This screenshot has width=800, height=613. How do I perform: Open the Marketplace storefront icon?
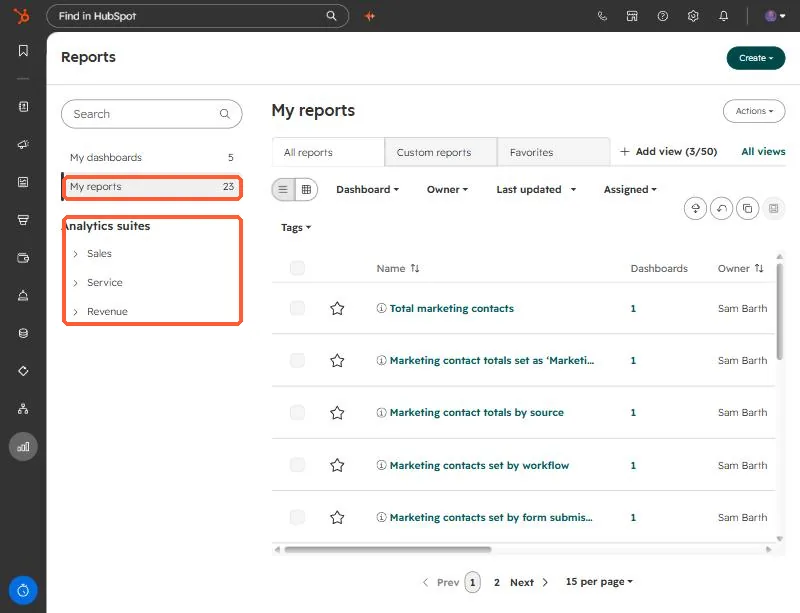point(632,16)
